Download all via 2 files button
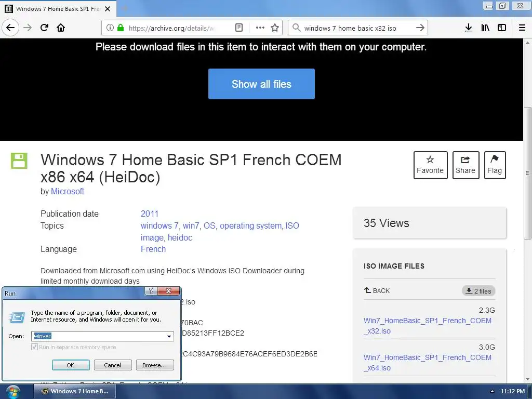Viewport: 532px width, 399px height. [478, 291]
